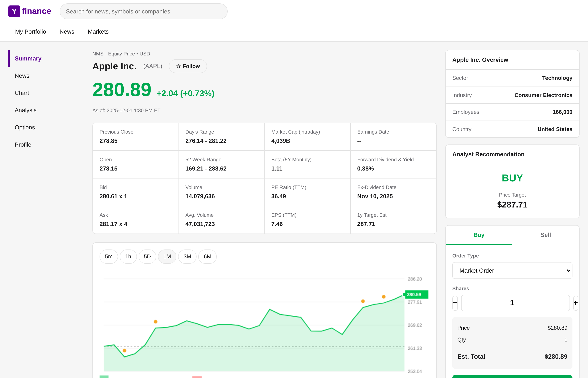Select the 1h chart interval

click(x=128, y=256)
